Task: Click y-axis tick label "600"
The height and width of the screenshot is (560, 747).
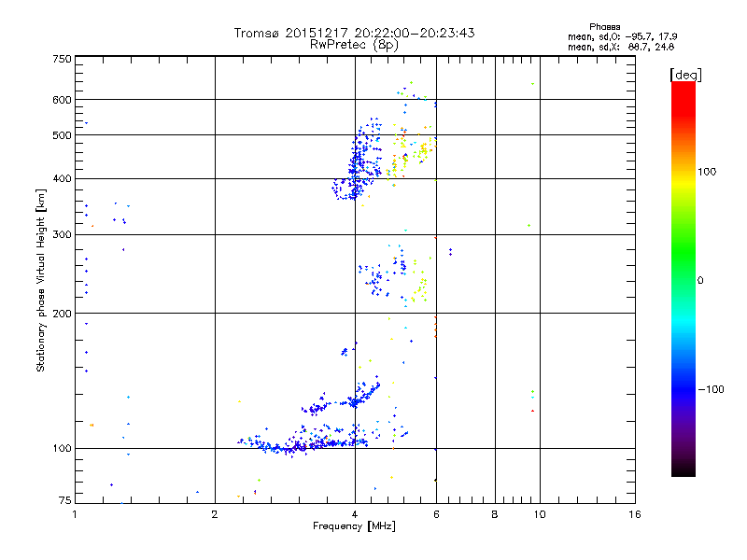Action: pos(62,100)
